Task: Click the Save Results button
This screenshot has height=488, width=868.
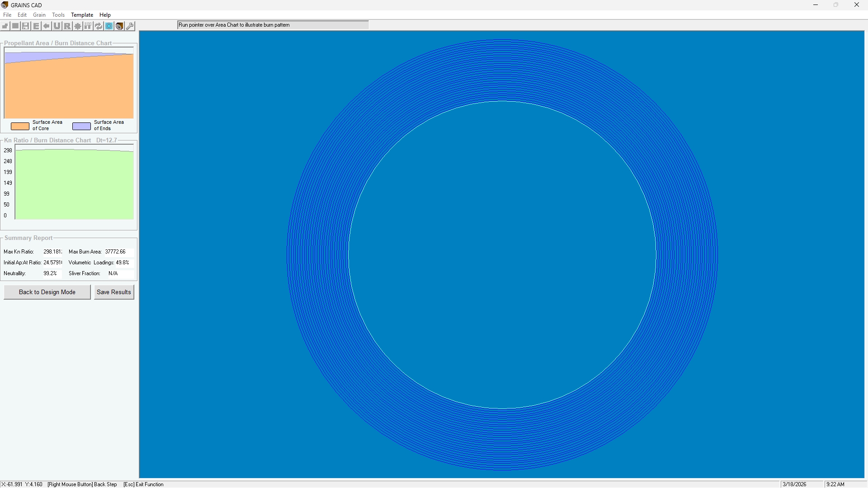Action: coord(114,292)
